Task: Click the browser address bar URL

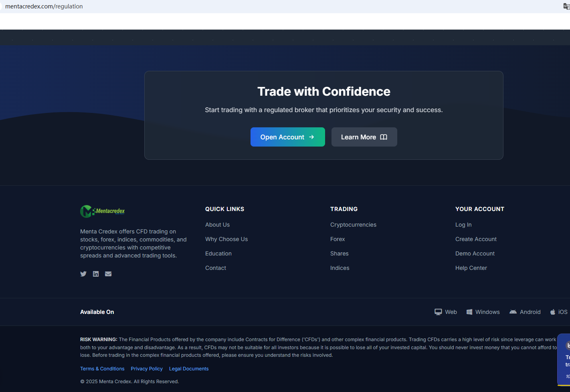Action: [44, 6]
